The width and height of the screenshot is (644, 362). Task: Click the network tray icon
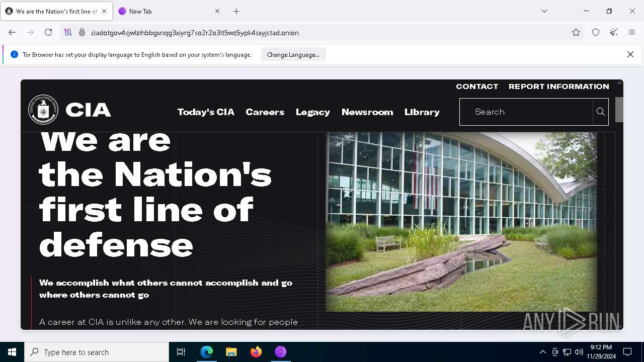click(x=567, y=352)
